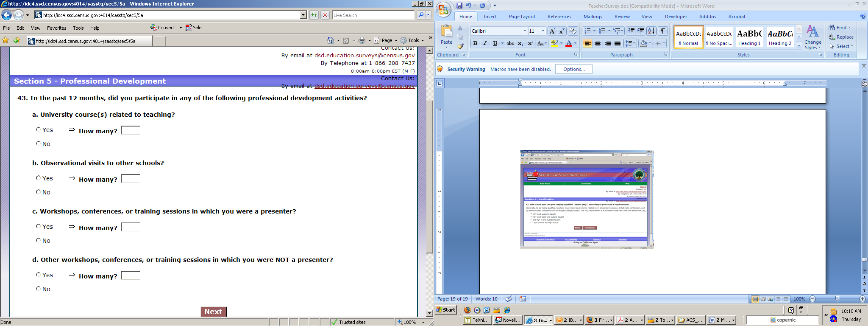Click the Sort A-Z icon in the ribbon
This screenshot has width=868, height=326.
651,31
